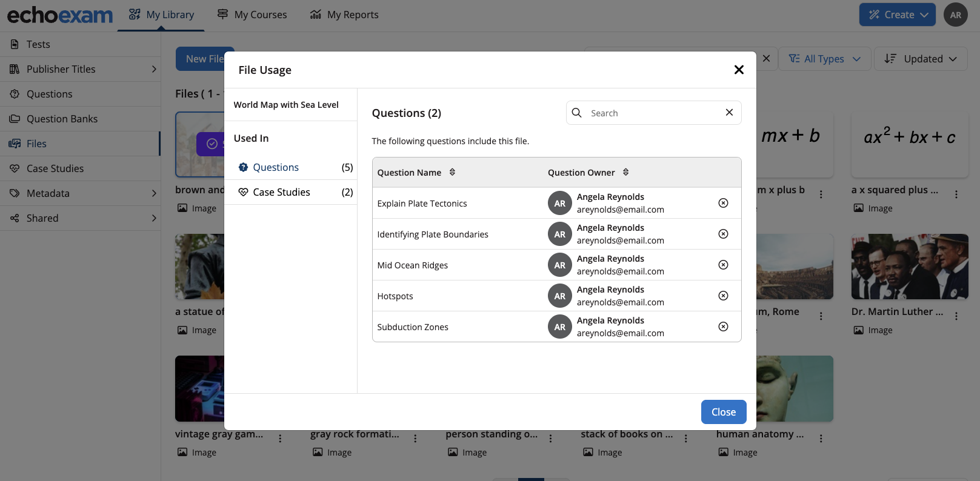Remove file from Hotspots question
980x481 pixels.
(x=723, y=296)
